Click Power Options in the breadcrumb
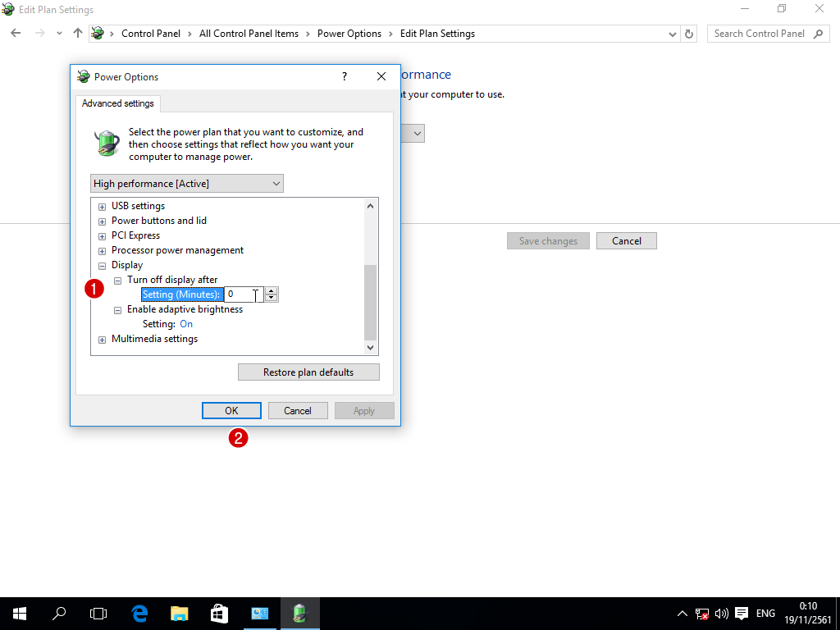The image size is (840, 630). 349,34
